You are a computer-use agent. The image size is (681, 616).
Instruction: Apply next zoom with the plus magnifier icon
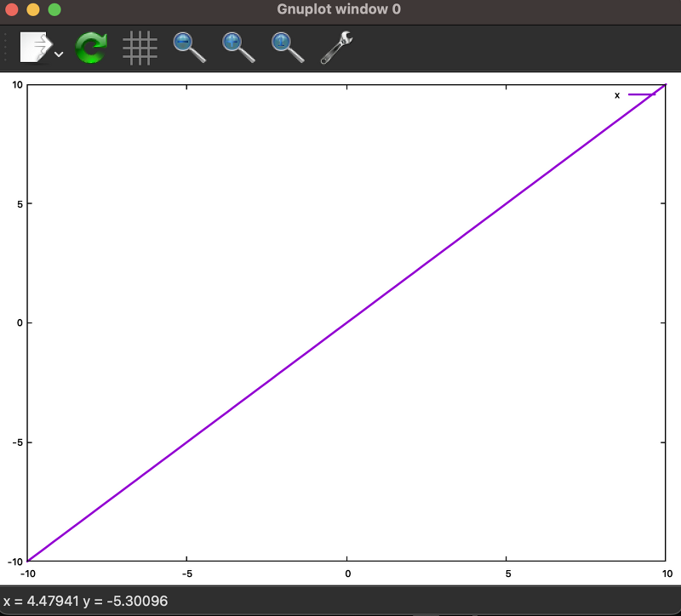pos(237,47)
